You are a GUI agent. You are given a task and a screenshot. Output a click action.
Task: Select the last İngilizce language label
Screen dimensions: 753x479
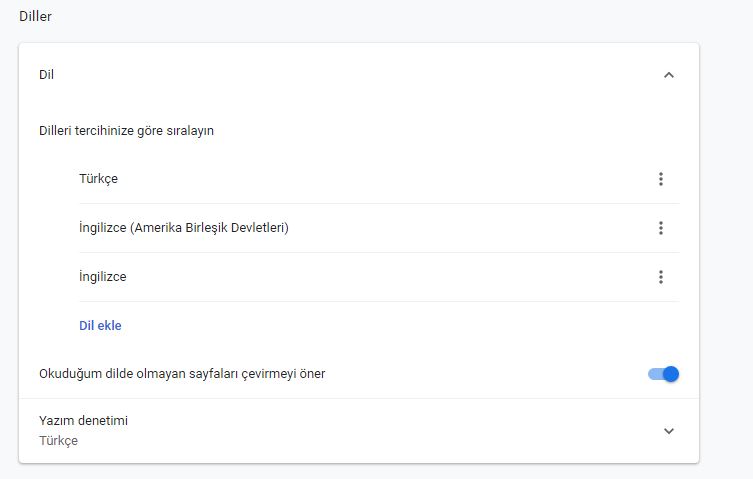point(103,277)
